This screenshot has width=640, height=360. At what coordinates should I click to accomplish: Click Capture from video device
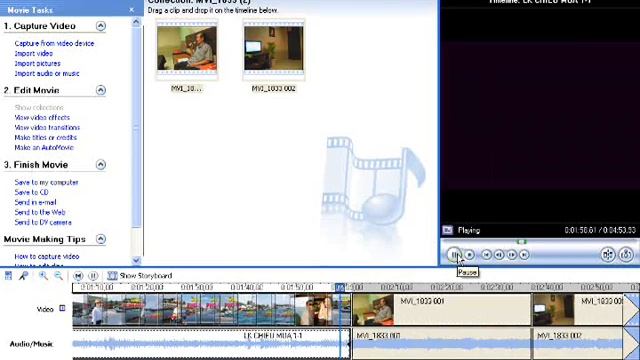click(x=54, y=43)
